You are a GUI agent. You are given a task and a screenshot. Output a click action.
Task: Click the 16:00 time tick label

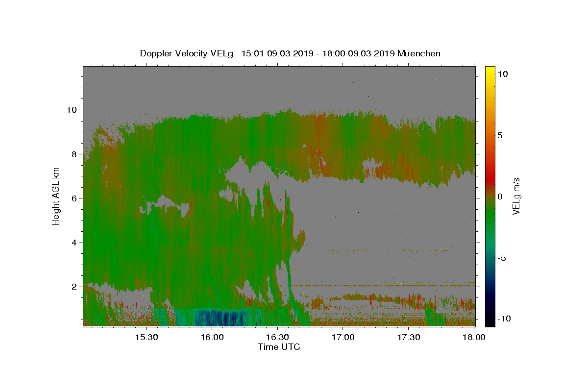[x=212, y=337]
